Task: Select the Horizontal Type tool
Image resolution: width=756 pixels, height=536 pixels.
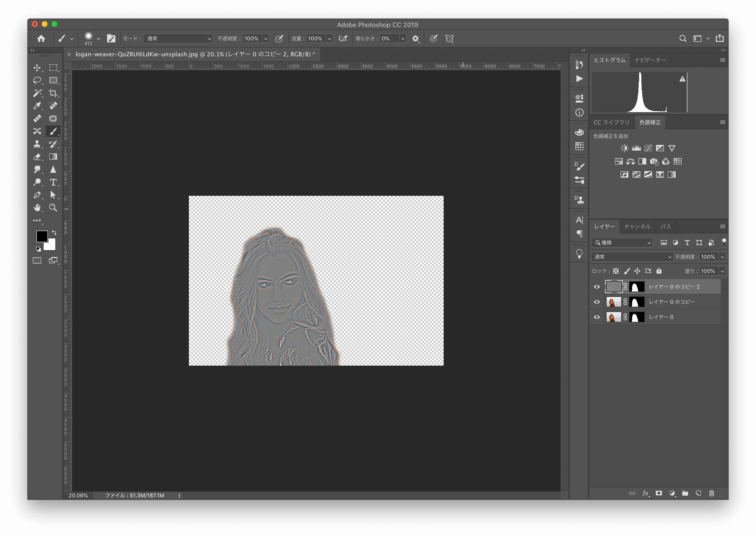Action: (x=53, y=182)
